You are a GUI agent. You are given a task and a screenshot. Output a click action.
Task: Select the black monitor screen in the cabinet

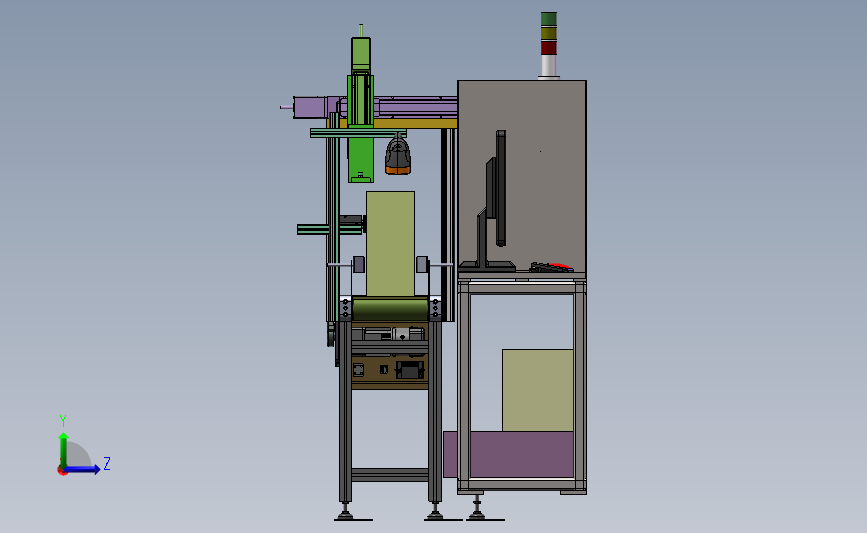click(500, 188)
